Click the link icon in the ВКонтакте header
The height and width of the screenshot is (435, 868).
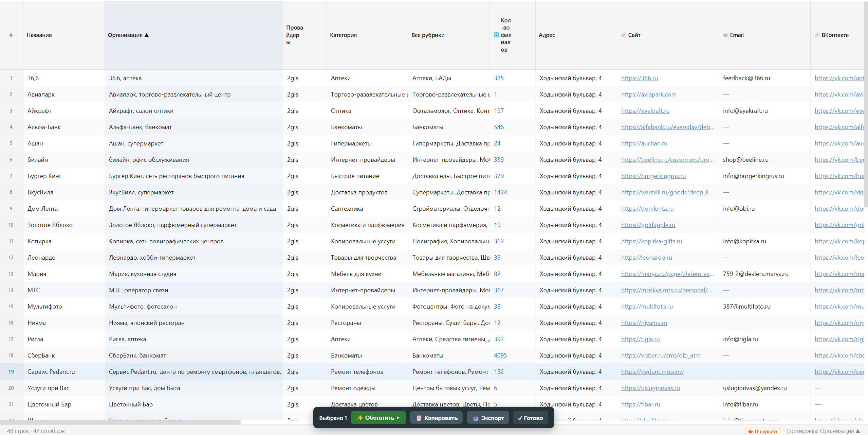pyautogui.click(x=817, y=35)
